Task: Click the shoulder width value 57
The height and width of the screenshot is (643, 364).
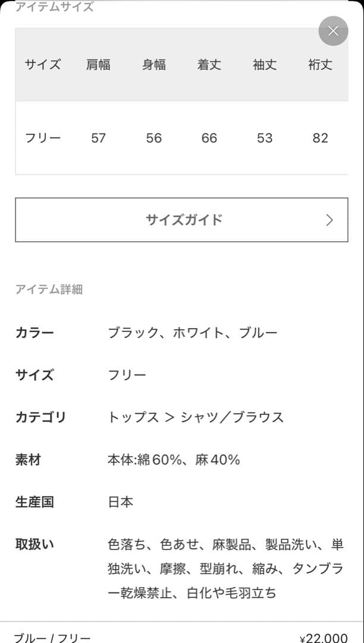Action: pos(98,138)
